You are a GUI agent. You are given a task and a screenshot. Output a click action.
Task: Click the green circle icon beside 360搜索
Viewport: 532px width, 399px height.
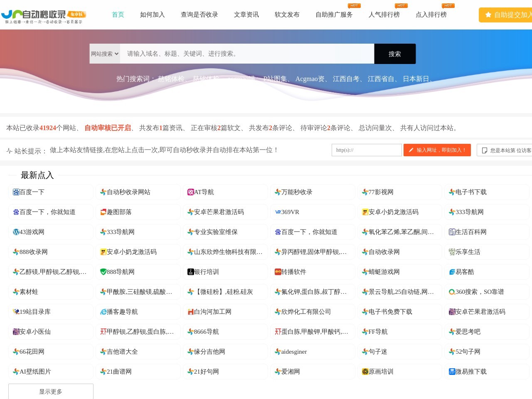(452, 292)
